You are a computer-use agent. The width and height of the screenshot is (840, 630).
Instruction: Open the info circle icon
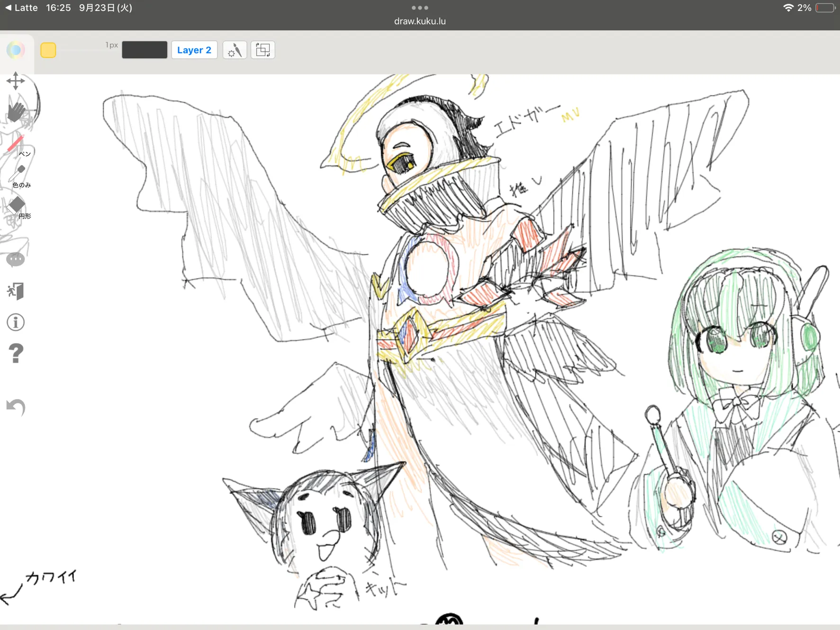pos(16,322)
